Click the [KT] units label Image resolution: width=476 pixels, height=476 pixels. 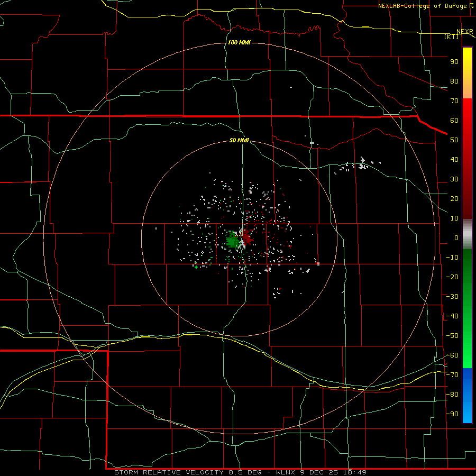(452, 36)
